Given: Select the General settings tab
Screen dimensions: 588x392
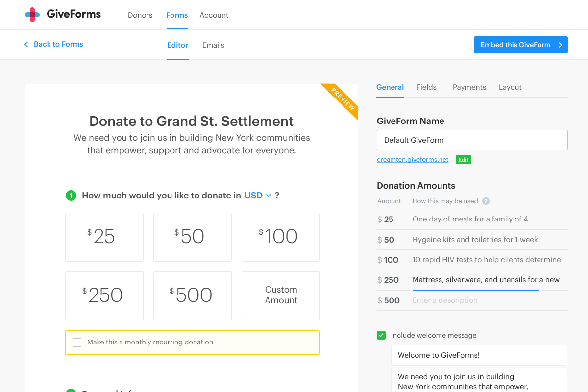Looking at the screenshot, I should pos(390,87).
